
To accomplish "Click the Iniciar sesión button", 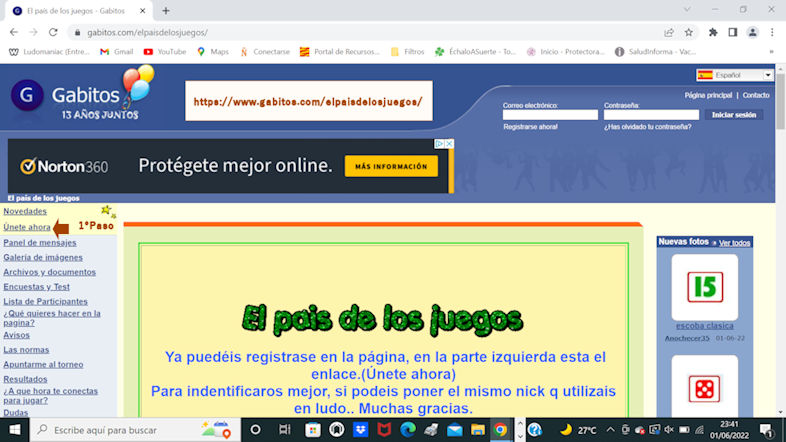I will click(734, 115).
